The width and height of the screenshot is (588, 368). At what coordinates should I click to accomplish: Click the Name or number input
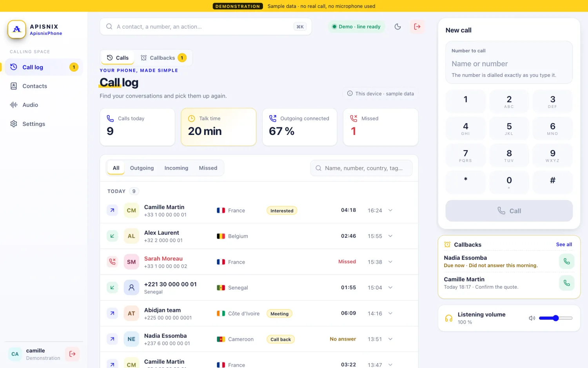509,64
